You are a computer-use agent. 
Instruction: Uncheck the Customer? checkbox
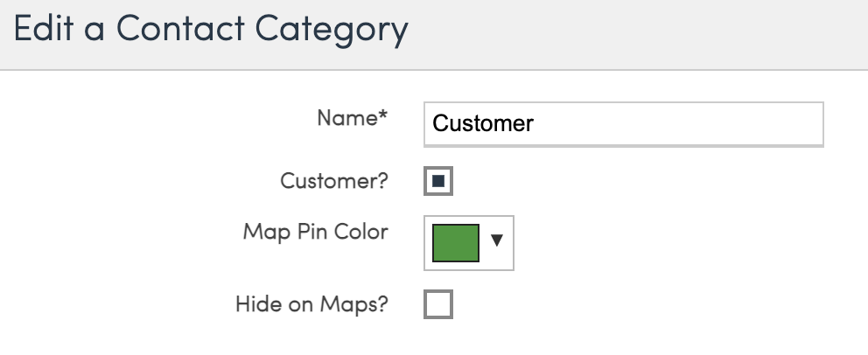click(x=438, y=182)
